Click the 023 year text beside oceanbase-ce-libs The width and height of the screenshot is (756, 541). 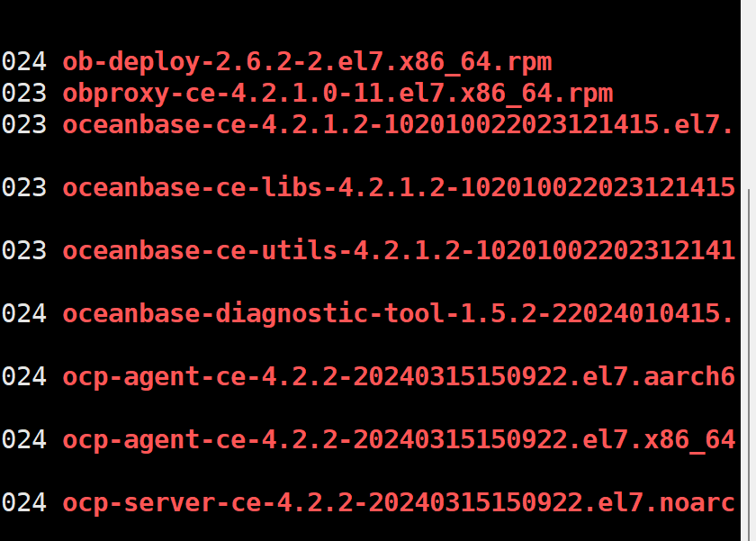(x=24, y=188)
